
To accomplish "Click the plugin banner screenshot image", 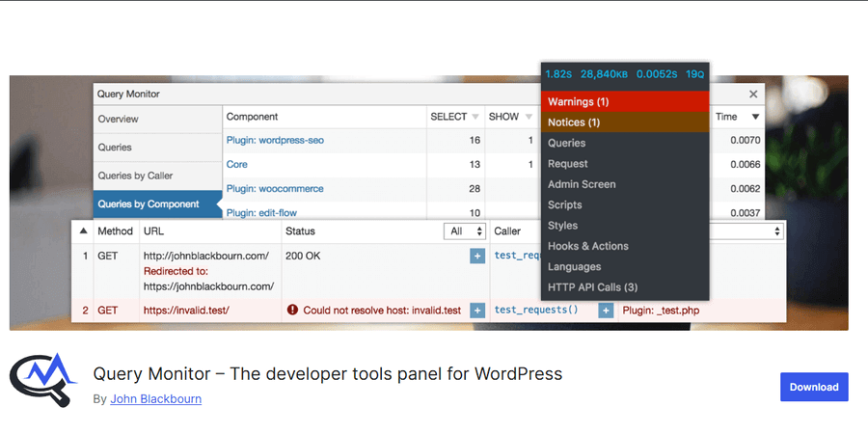I will pos(429,203).
